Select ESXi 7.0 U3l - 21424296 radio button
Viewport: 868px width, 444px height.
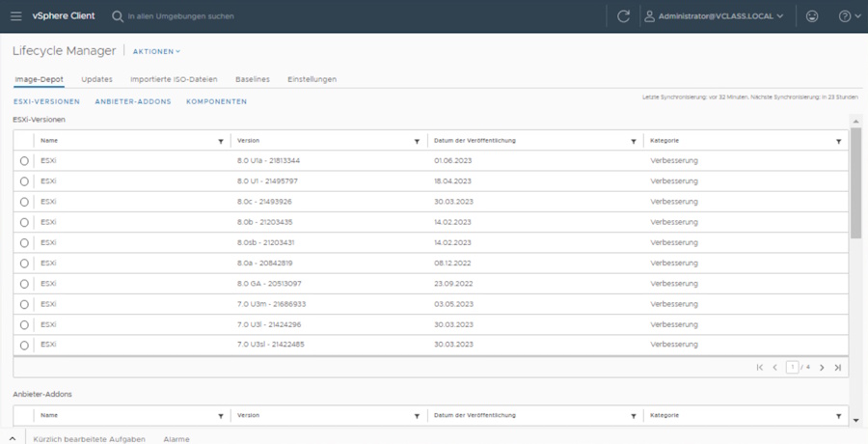[24, 325]
